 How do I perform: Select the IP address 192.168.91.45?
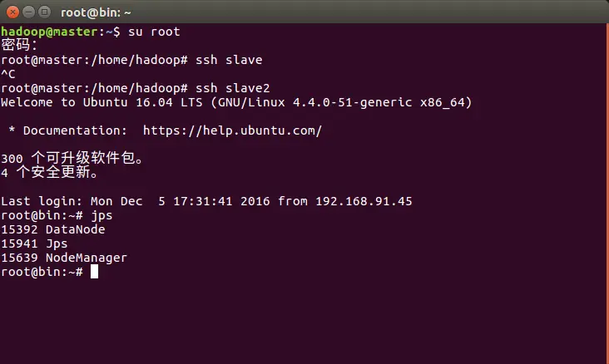[364, 201]
